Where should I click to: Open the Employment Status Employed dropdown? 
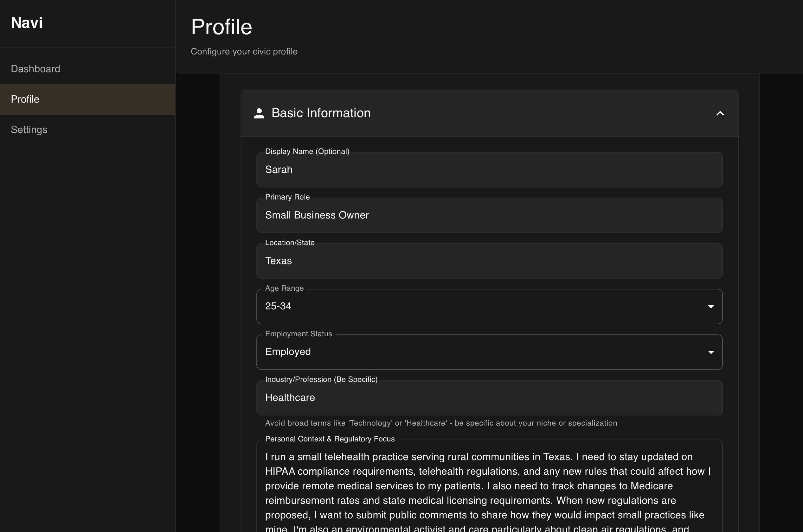(x=475, y=352)
